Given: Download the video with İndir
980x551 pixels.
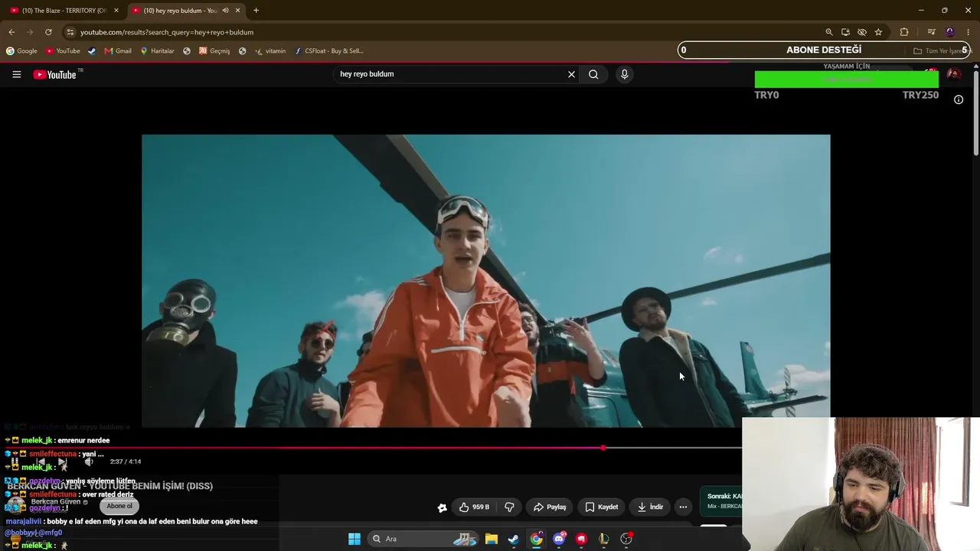Looking at the screenshot, I should 650,507.
